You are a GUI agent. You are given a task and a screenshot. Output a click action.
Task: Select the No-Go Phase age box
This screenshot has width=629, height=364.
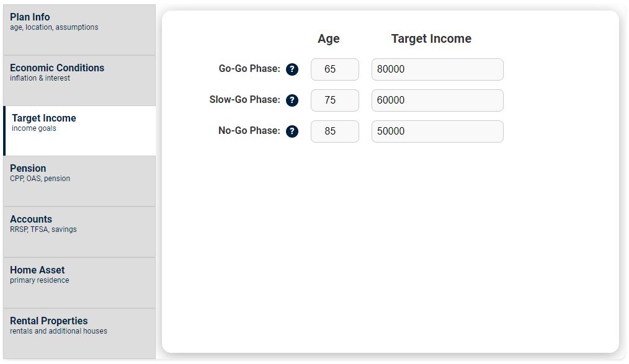tap(334, 131)
